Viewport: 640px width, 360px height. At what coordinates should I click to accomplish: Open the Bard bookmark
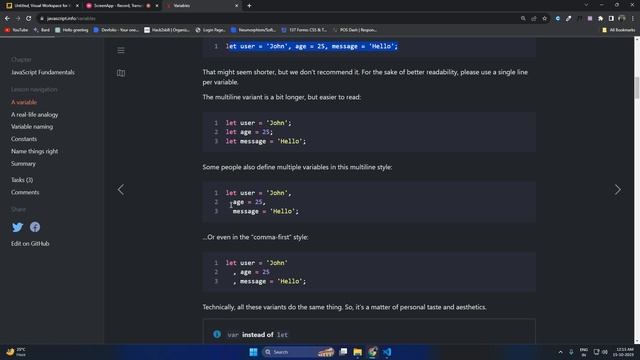pos(42,30)
